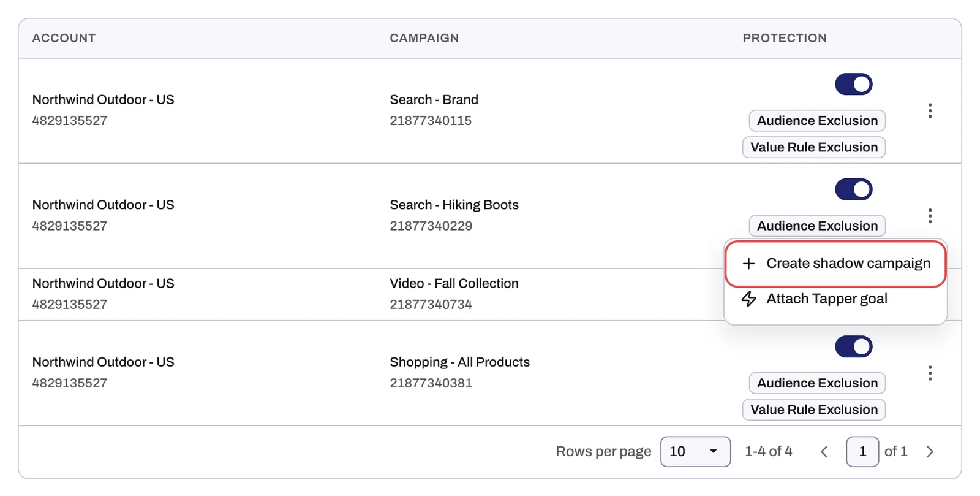This screenshot has width=980, height=496.
Task: Click campaign ID 21877340381
Action: 431,383
